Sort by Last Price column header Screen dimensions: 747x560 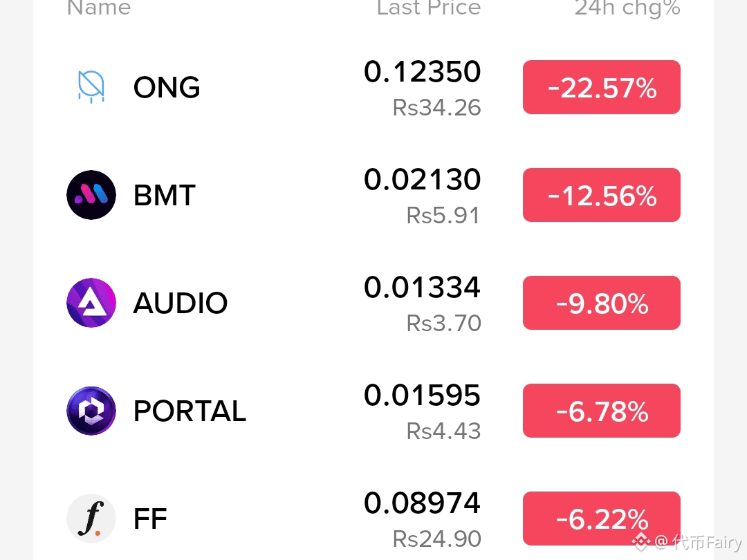[429, 7]
